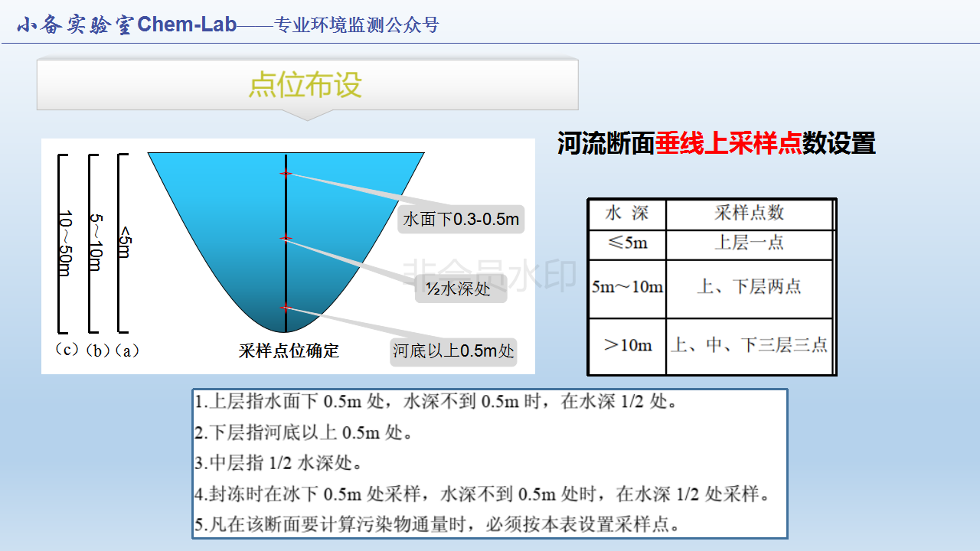This screenshot has width=980, height=551.
Task: Click the 10~50m depth bracket label
Action: click(65, 243)
